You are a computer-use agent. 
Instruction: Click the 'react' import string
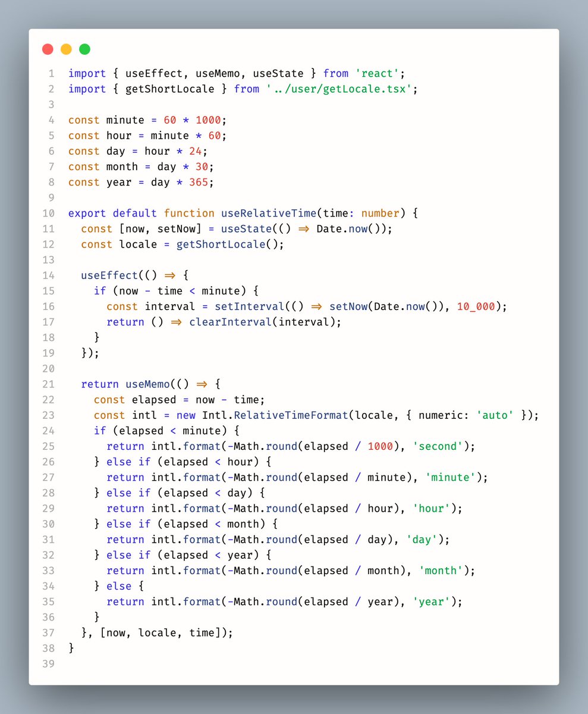[x=378, y=74]
